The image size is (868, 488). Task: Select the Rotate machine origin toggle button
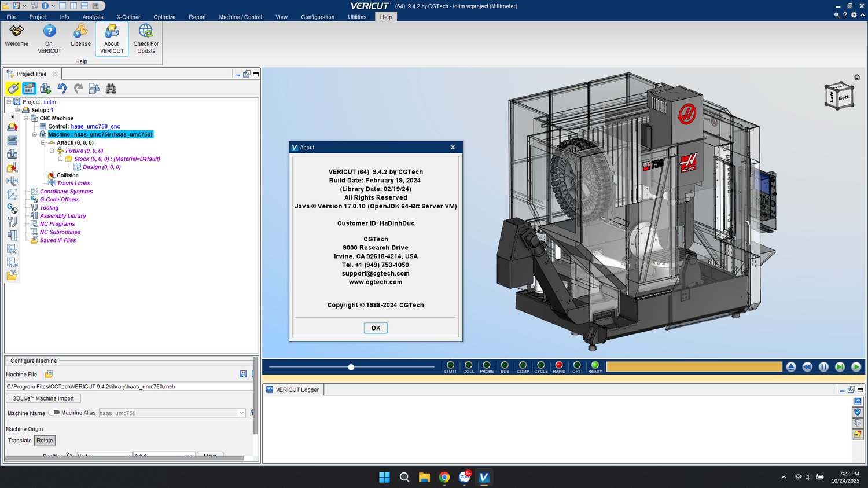coord(45,441)
